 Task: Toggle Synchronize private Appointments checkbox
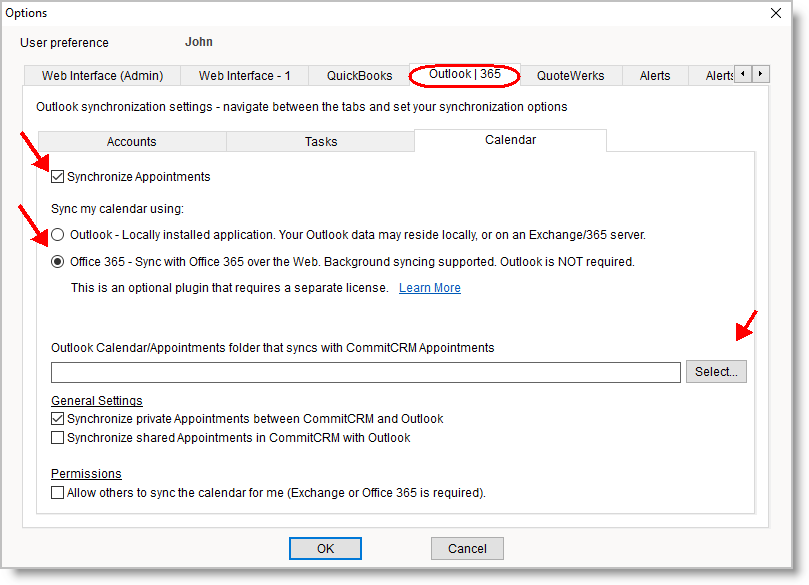58,419
